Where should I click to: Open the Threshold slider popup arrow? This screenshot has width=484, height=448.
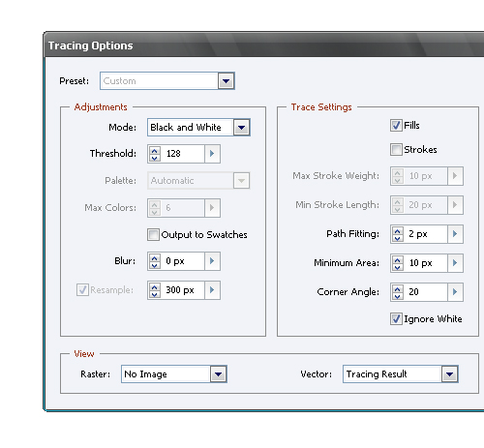pyautogui.click(x=212, y=154)
